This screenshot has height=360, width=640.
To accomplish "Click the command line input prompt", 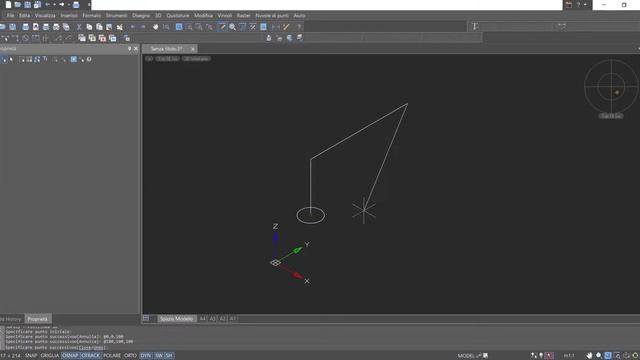I will [57, 347].
